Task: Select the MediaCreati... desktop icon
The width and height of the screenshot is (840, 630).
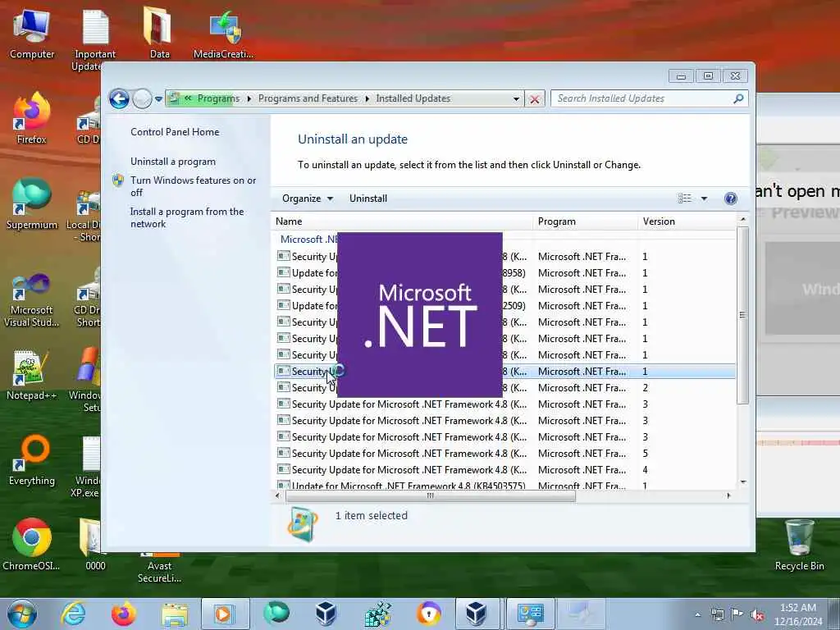Action: tap(224, 34)
